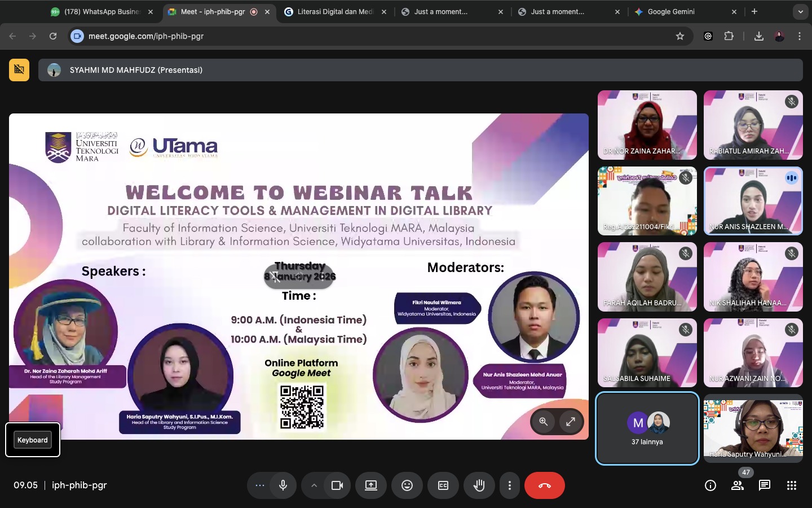Bookmark this page with the star icon
812x508 pixels.
pyautogui.click(x=680, y=36)
